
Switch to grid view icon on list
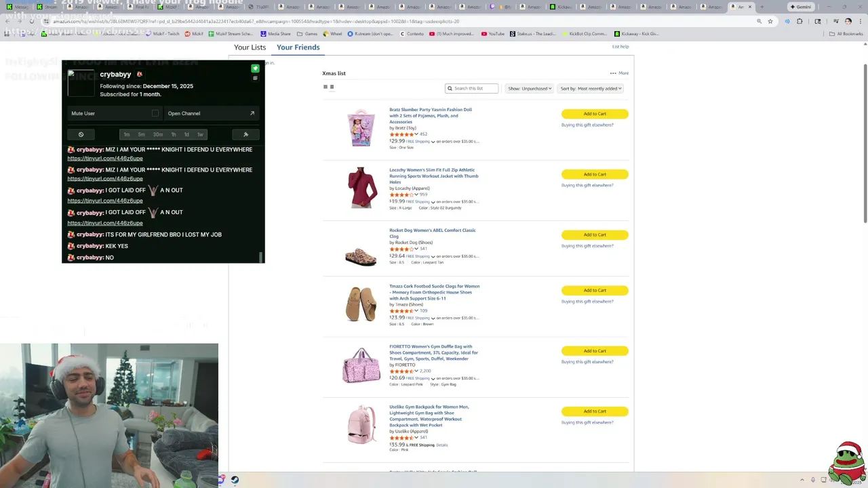(x=325, y=87)
